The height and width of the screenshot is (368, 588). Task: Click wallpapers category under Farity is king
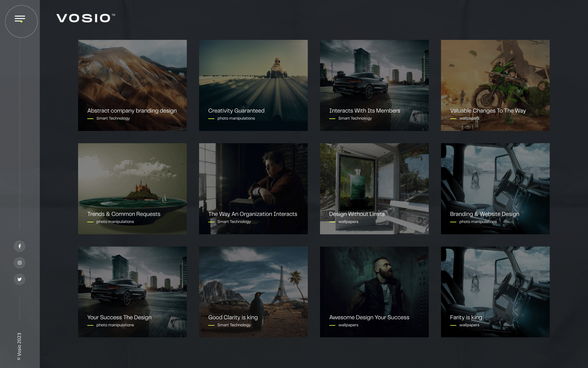[469, 325]
